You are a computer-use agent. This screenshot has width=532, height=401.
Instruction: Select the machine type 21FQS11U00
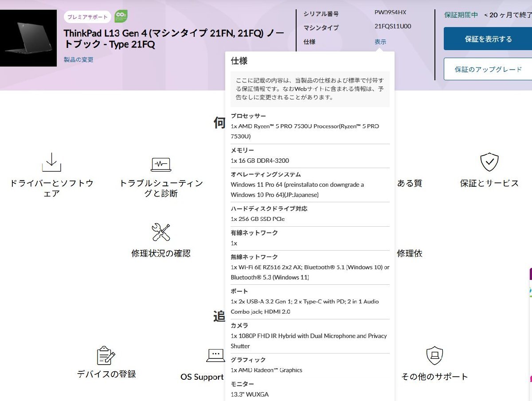click(x=393, y=26)
